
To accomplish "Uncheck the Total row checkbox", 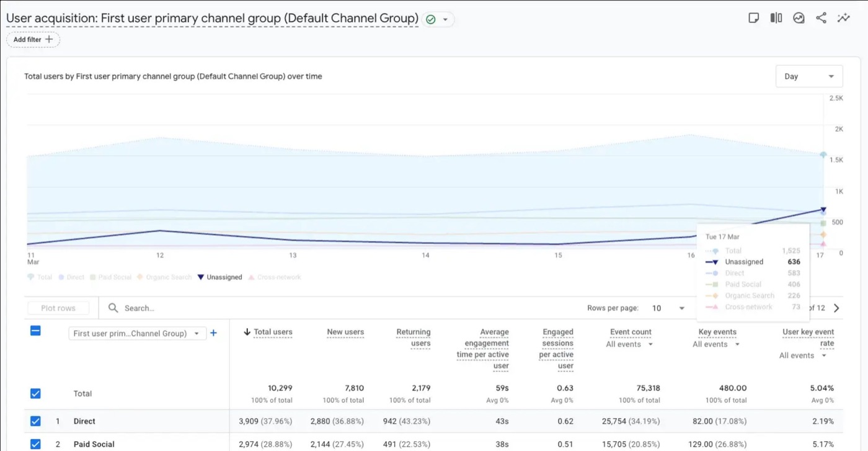I will [x=35, y=393].
